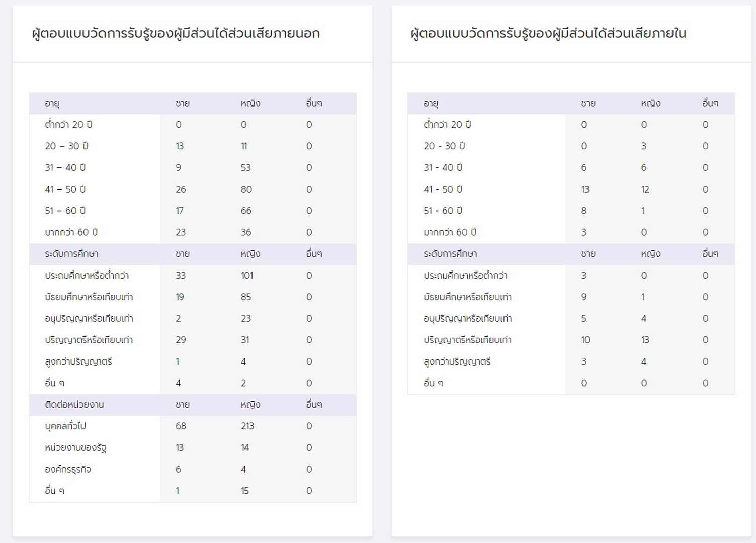Select ระดับการศึกษา header in the external table
756x543 pixels.
pyautogui.click(x=71, y=254)
